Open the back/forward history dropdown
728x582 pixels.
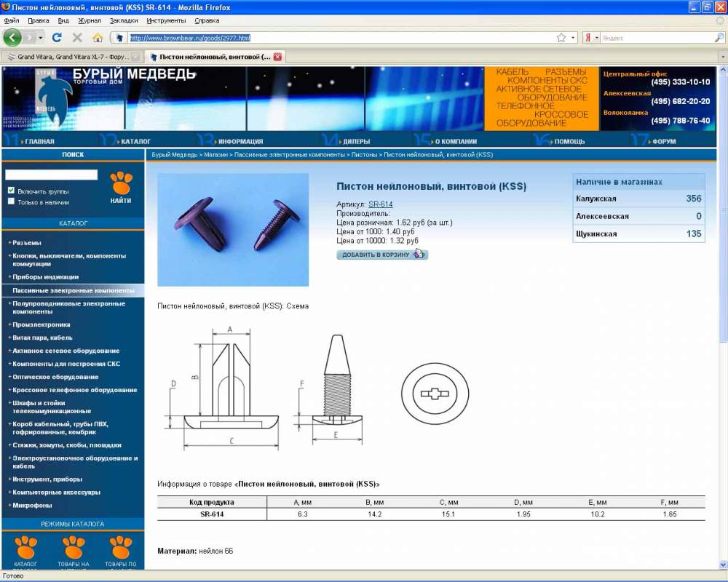click(41, 38)
